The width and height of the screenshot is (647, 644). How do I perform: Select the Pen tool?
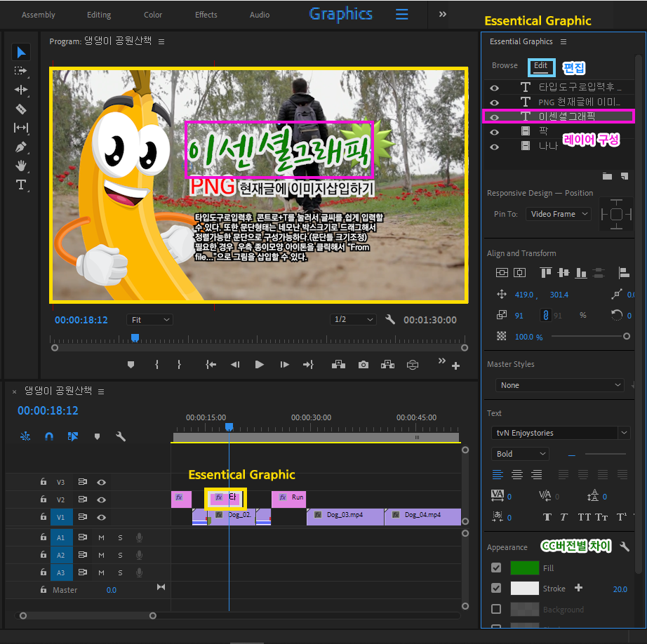click(x=20, y=147)
